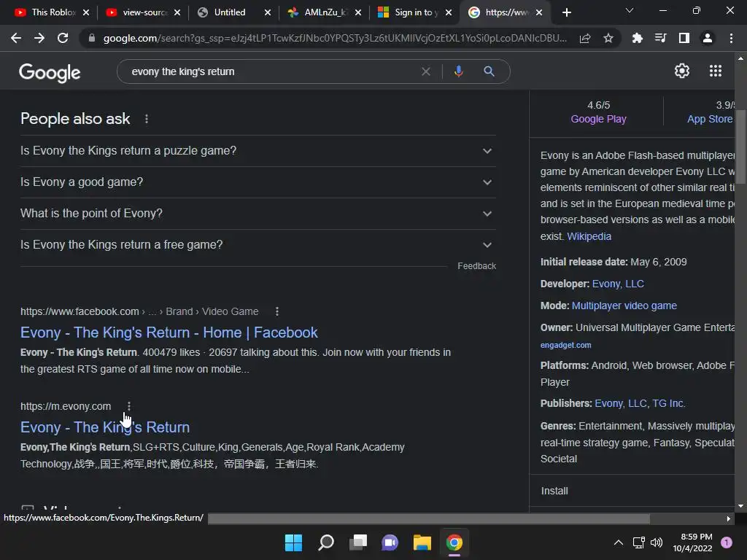Image resolution: width=747 pixels, height=560 pixels.
Task: Open the Windows Start menu
Action: click(x=293, y=542)
